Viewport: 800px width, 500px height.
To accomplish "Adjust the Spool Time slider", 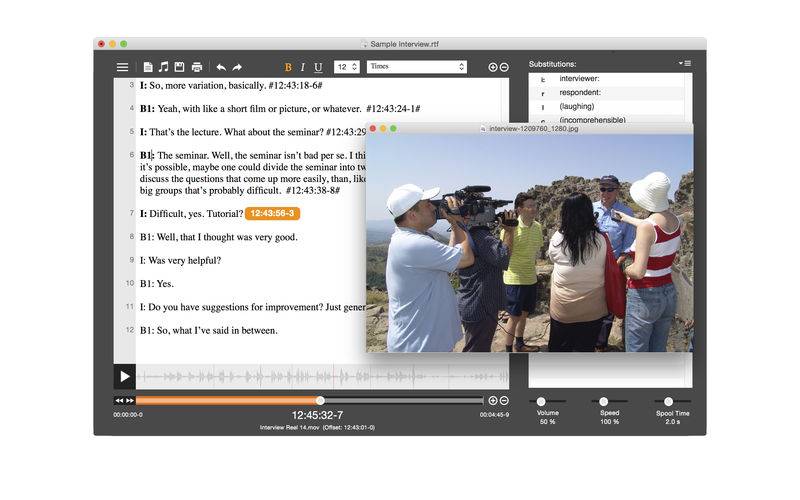I will [668, 402].
